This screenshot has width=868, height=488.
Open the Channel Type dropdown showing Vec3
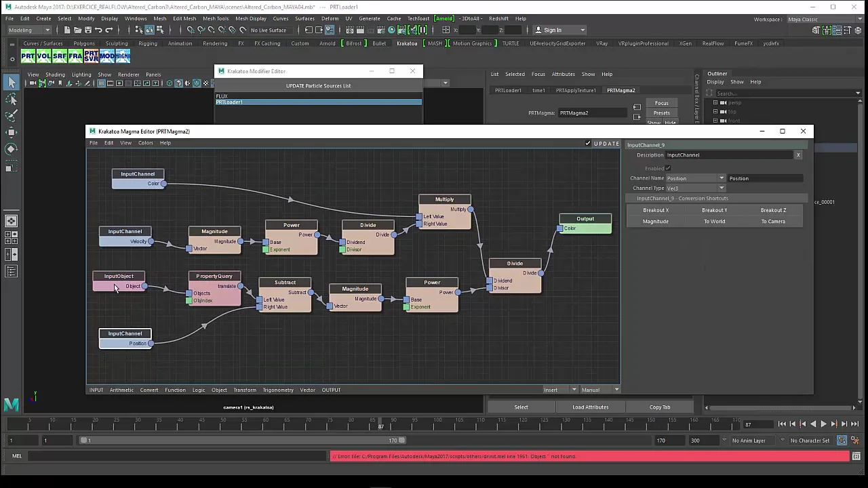tap(696, 188)
